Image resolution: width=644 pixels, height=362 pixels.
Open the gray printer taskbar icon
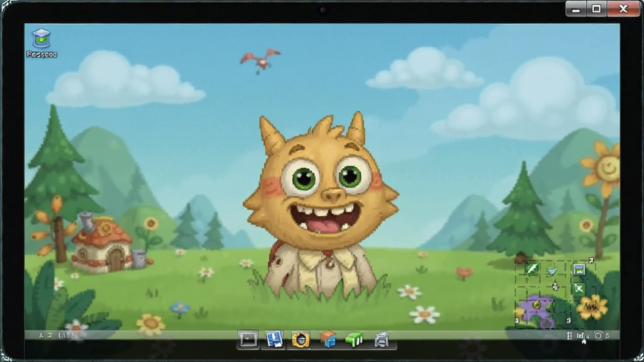click(382, 340)
